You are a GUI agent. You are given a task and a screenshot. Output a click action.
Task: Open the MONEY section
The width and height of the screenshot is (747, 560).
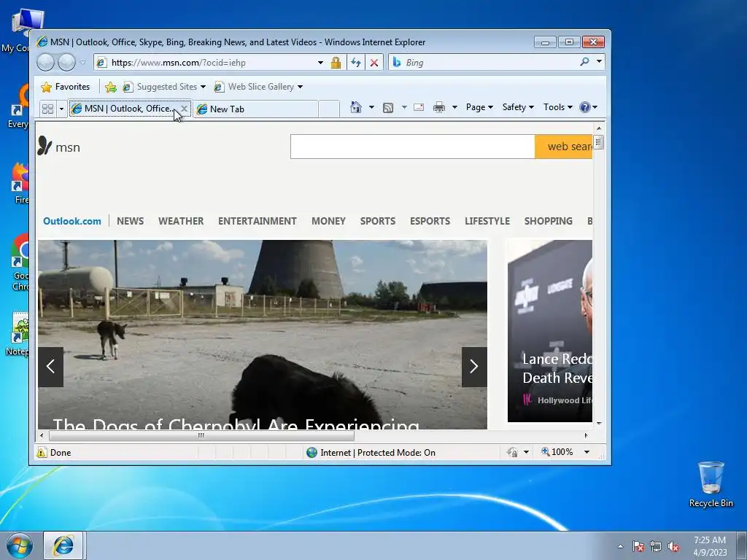point(328,221)
